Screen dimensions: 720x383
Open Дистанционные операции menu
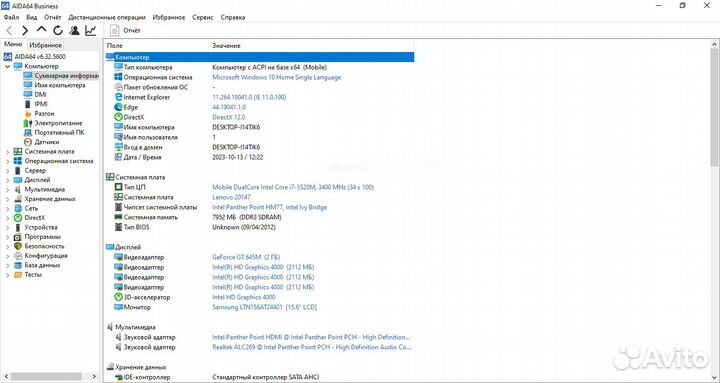click(107, 17)
